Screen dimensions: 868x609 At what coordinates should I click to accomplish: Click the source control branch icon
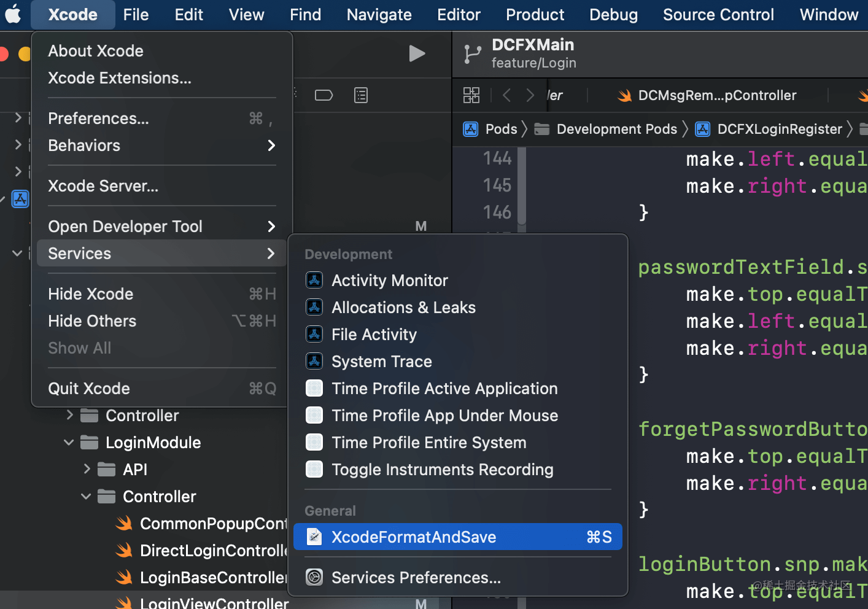(472, 54)
